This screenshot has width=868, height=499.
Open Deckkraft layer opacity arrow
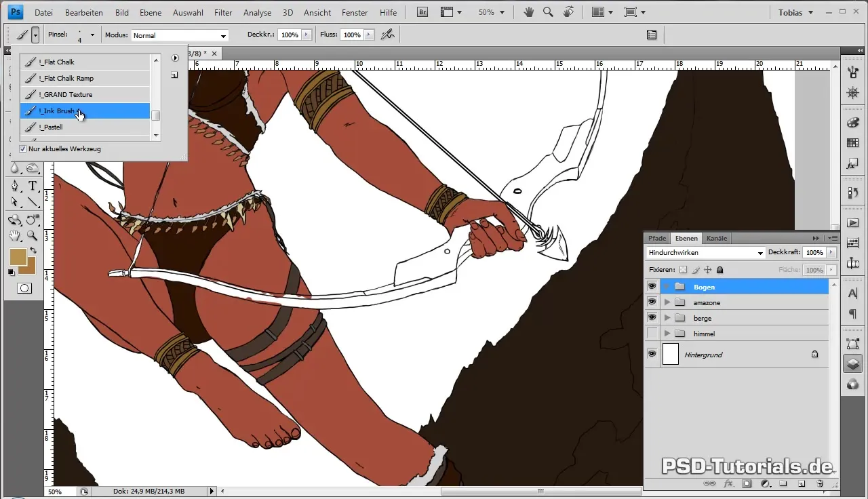click(831, 252)
